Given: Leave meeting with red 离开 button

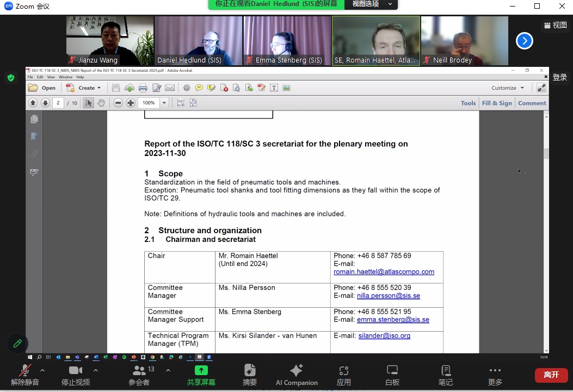Looking at the screenshot, I should click(551, 375).
